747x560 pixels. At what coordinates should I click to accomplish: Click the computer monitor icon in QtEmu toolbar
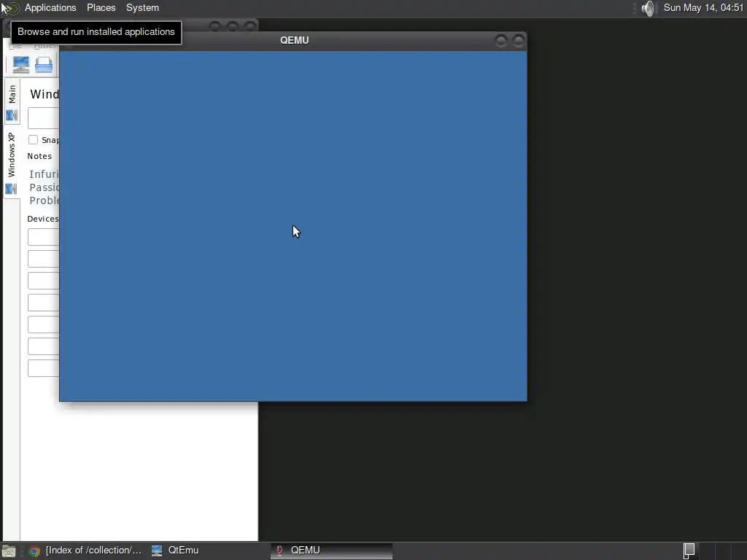(21, 64)
